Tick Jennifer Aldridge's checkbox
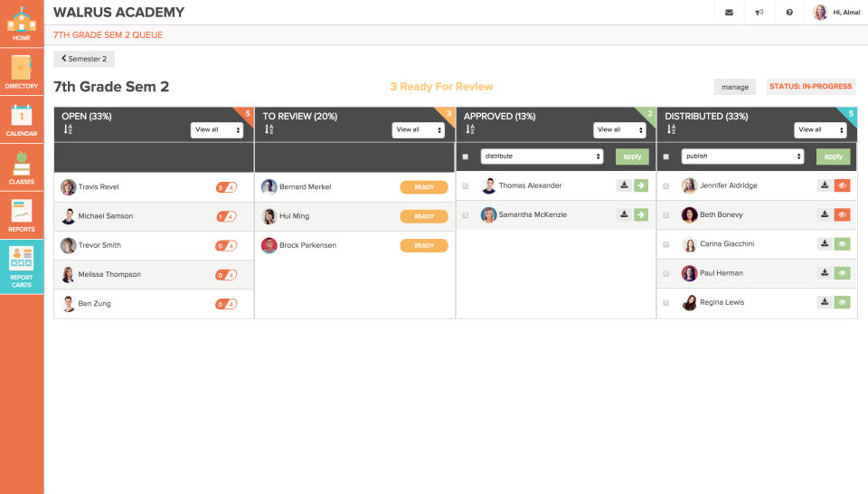868x494 pixels. 666,186
